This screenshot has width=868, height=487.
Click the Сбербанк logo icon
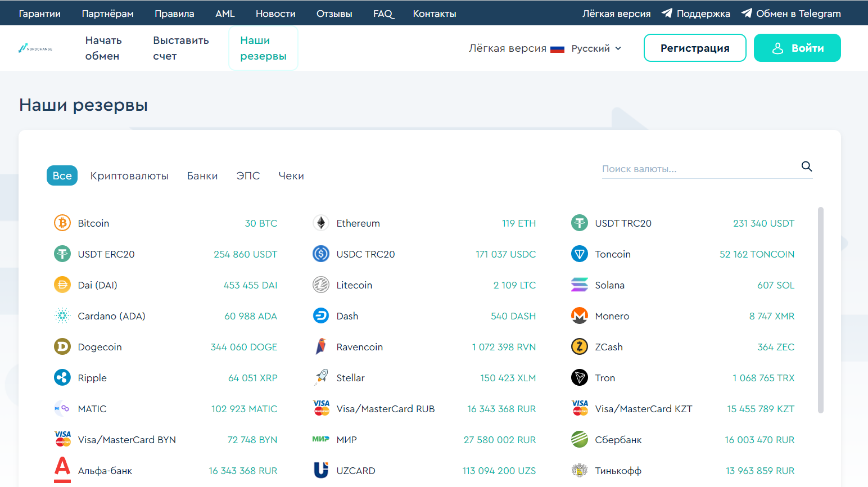pos(580,440)
